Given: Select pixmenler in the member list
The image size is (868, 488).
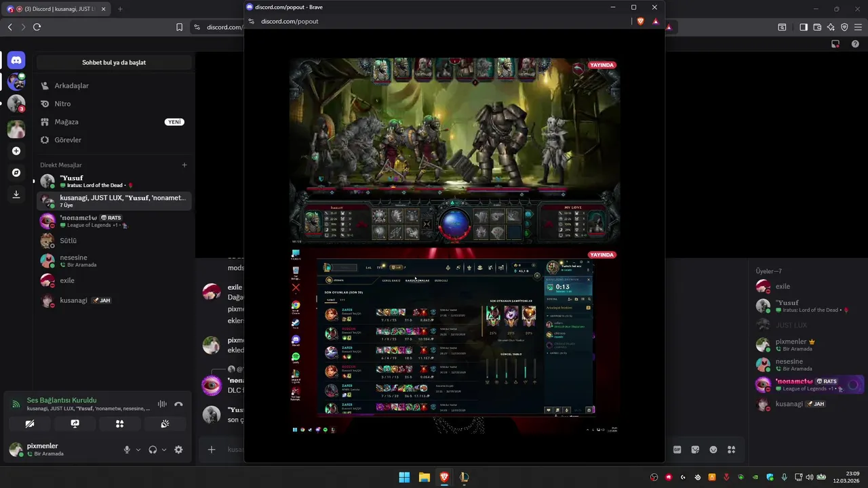Looking at the screenshot, I should click(809, 345).
